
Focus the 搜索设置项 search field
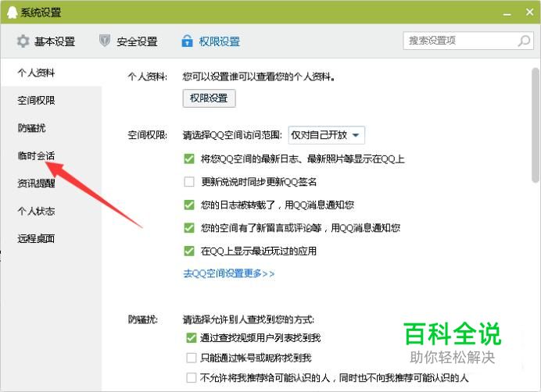[468, 41]
